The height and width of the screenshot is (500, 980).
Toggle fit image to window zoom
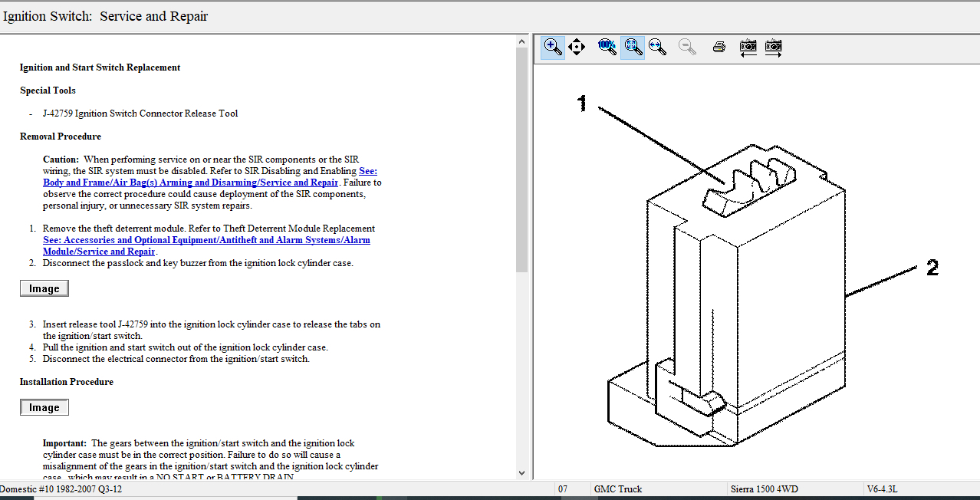(633, 47)
